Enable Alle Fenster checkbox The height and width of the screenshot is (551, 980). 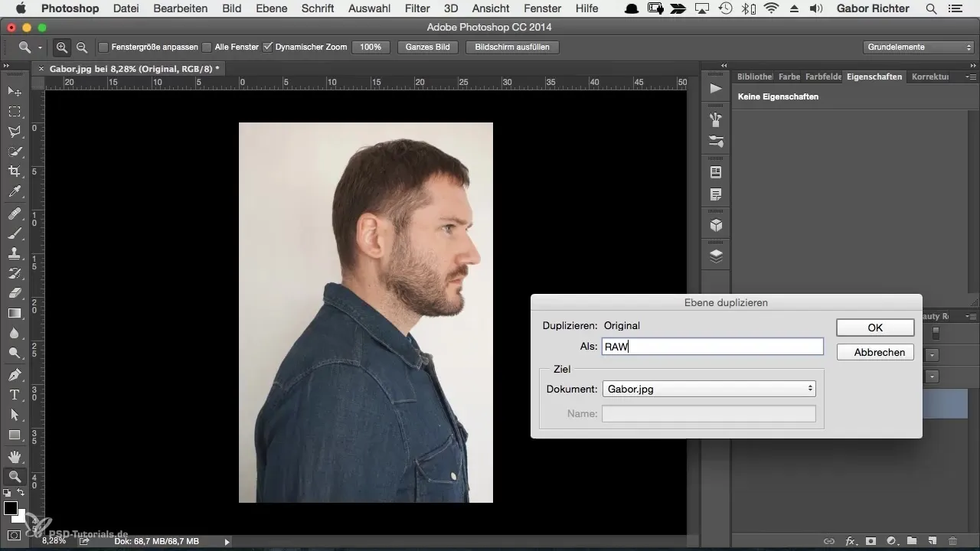click(207, 47)
